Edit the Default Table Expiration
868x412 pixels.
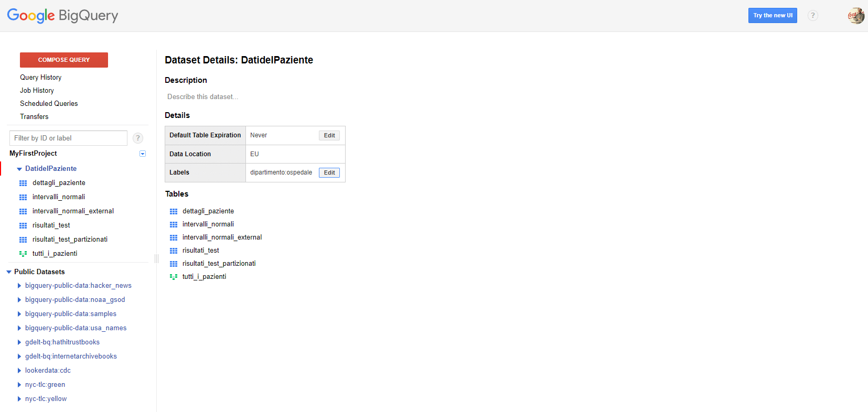point(329,135)
